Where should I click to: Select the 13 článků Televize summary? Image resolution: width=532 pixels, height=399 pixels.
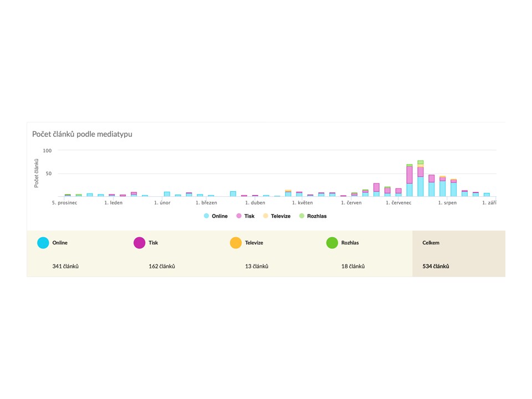click(257, 267)
